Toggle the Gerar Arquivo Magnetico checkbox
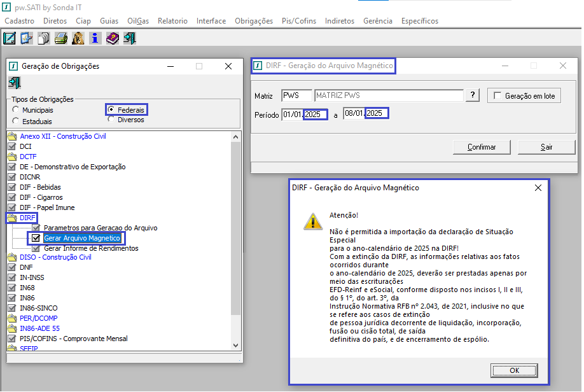 click(36, 238)
